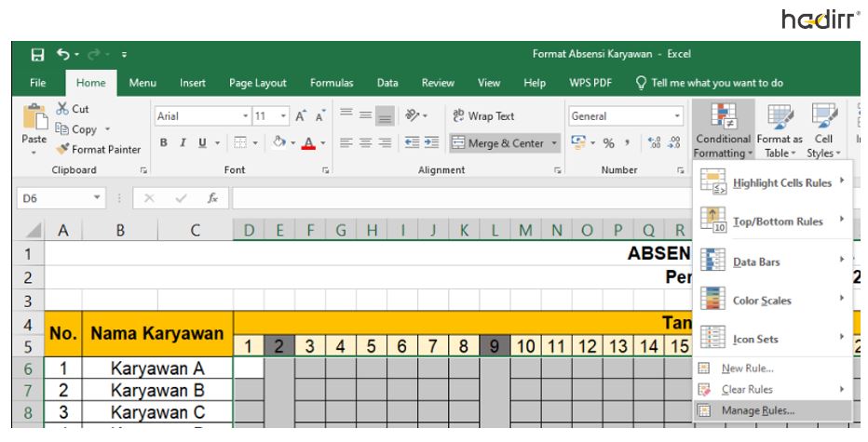The image size is (868, 442).
Task: Click the bottom align icon
Action: pyautogui.click(x=385, y=115)
